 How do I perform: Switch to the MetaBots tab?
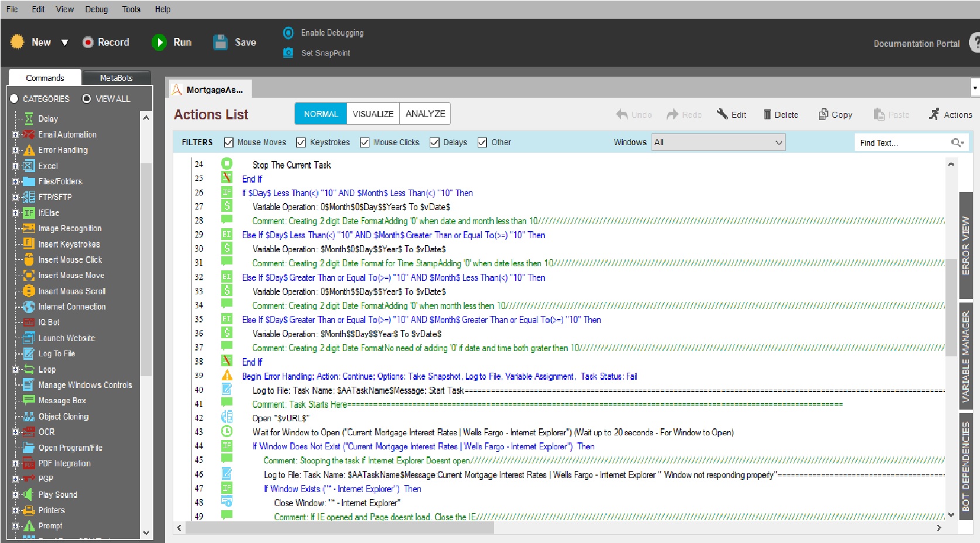(116, 78)
